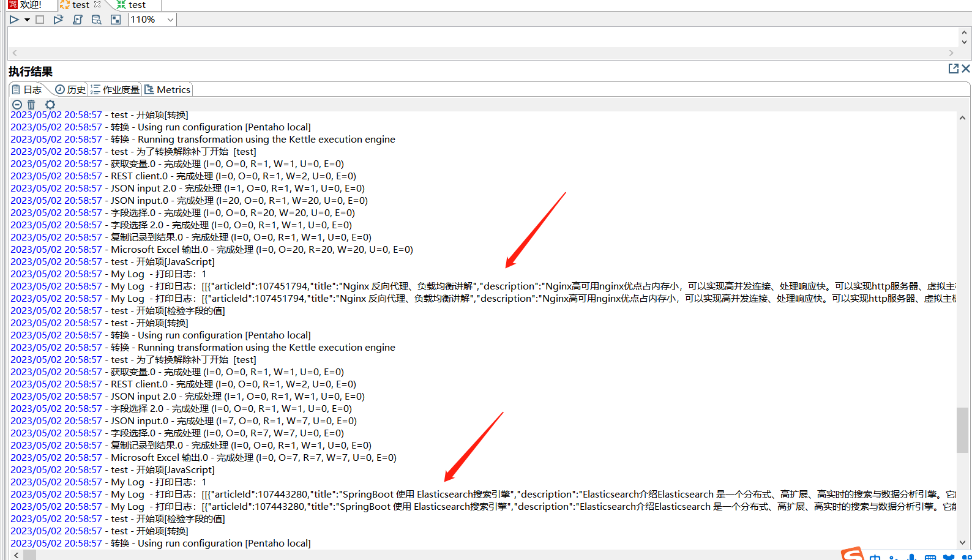Click first 'My Log - 打印日志: 1' line
Viewport: 972px width, 560px height.
[x=108, y=274]
